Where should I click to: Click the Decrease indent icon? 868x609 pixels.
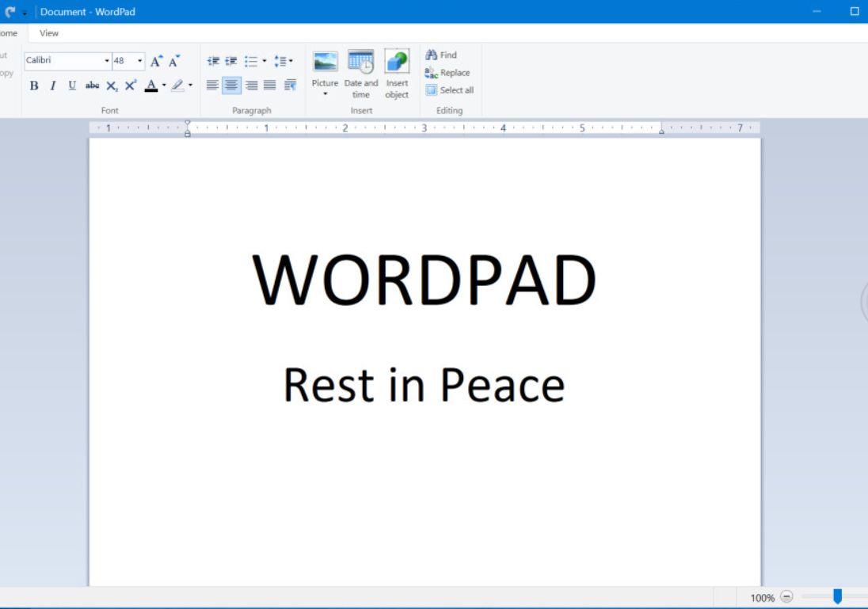[x=213, y=61]
